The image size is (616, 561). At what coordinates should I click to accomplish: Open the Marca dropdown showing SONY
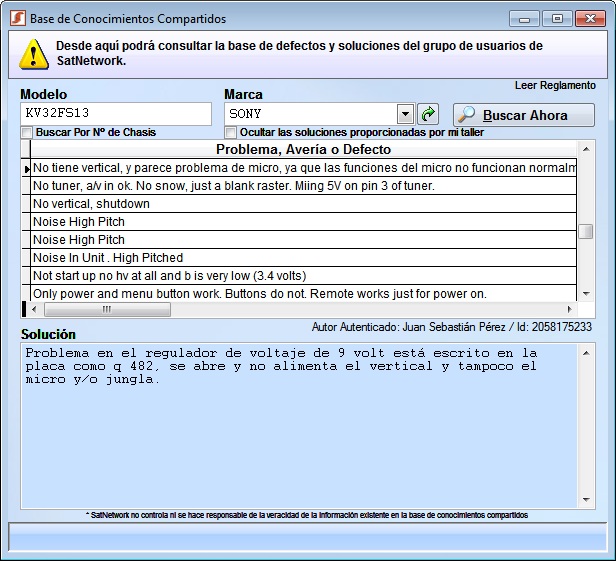pyautogui.click(x=405, y=114)
